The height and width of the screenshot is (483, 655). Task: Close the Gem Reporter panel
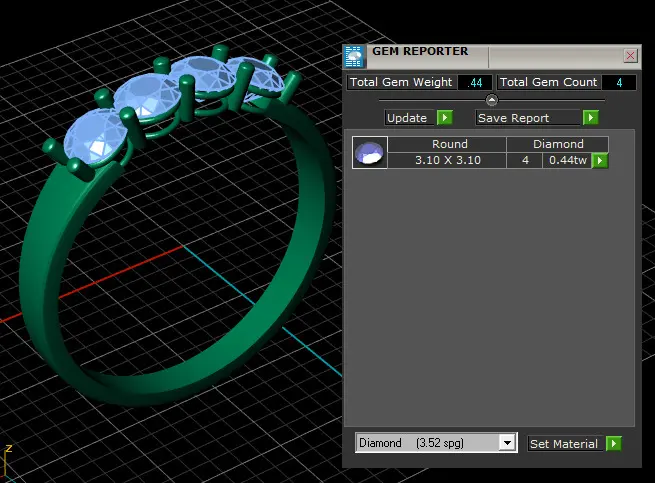(x=630, y=55)
